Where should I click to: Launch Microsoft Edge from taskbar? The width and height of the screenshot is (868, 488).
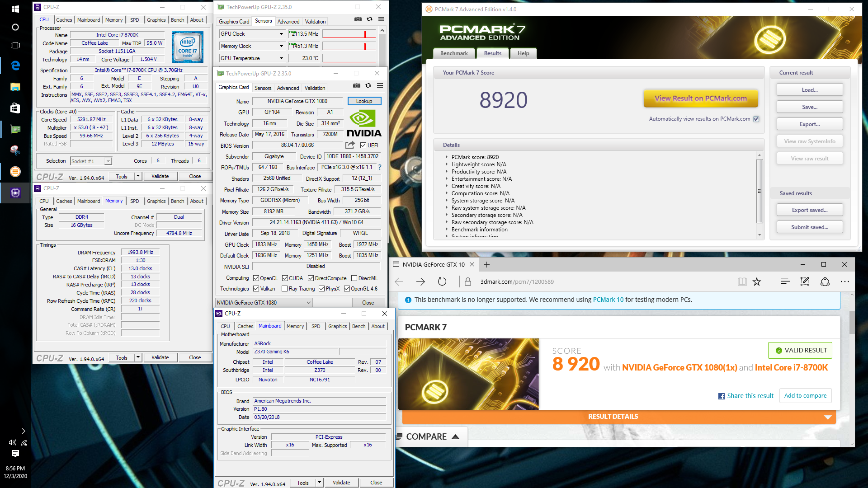[x=15, y=66]
